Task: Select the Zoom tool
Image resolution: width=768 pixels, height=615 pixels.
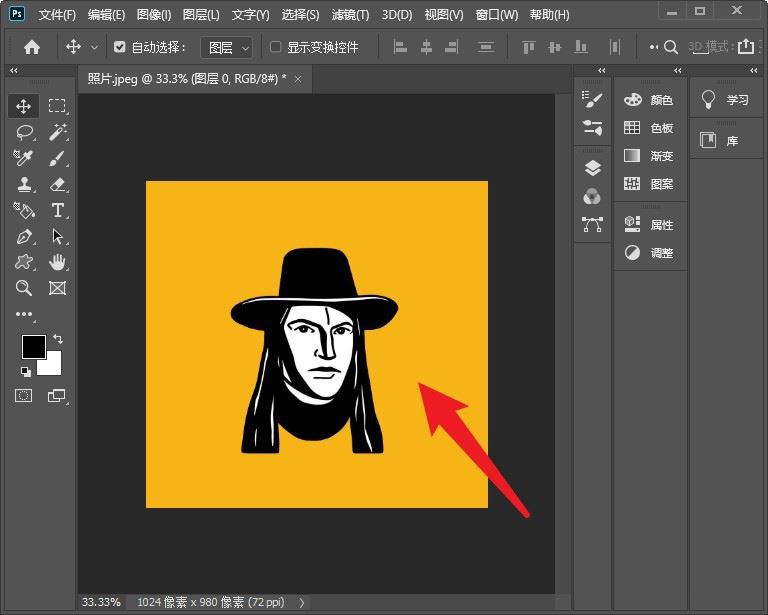Action: [x=23, y=288]
